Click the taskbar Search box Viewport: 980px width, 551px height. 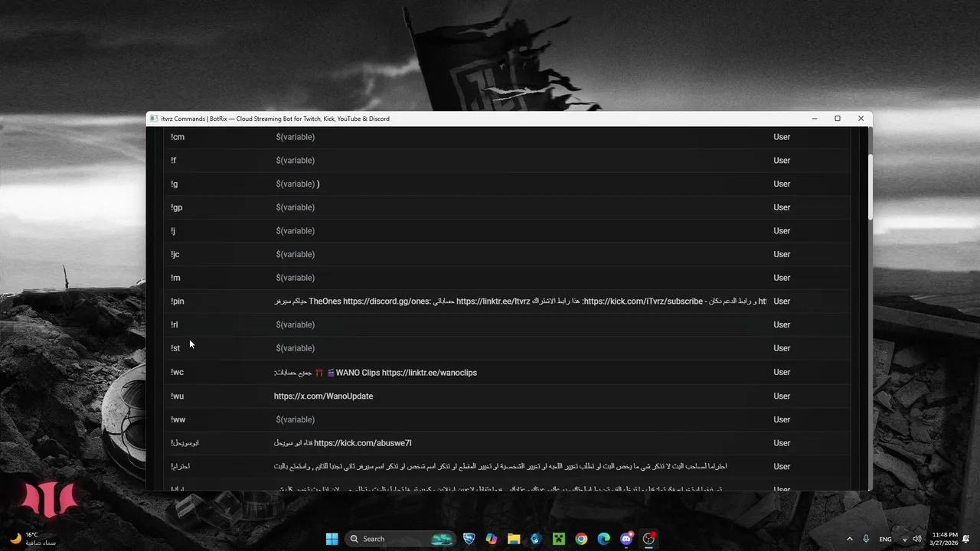pos(400,539)
